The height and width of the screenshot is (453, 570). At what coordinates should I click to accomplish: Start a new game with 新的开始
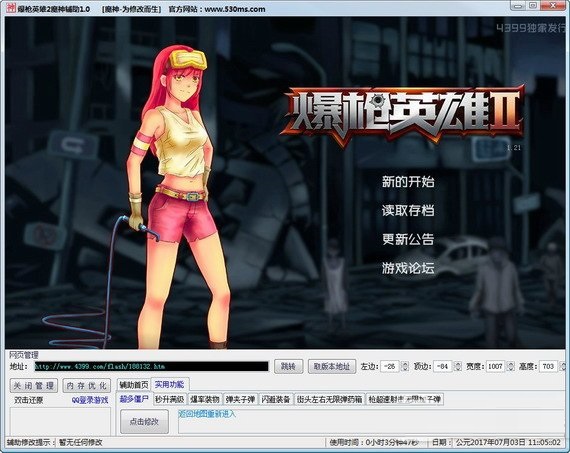click(x=408, y=181)
